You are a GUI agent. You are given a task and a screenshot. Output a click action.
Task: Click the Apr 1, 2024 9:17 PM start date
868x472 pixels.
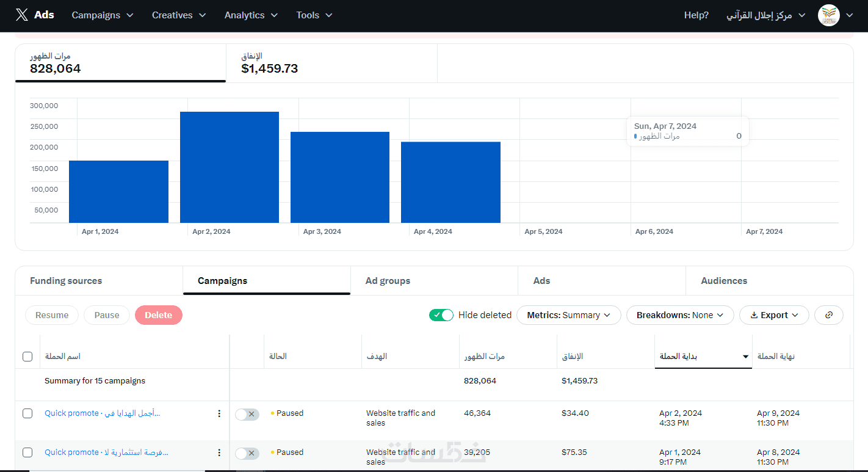click(x=680, y=457)
